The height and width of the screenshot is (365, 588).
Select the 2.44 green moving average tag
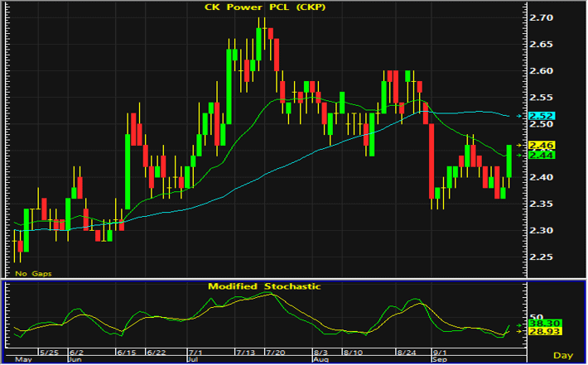click(x=542, y=155)
